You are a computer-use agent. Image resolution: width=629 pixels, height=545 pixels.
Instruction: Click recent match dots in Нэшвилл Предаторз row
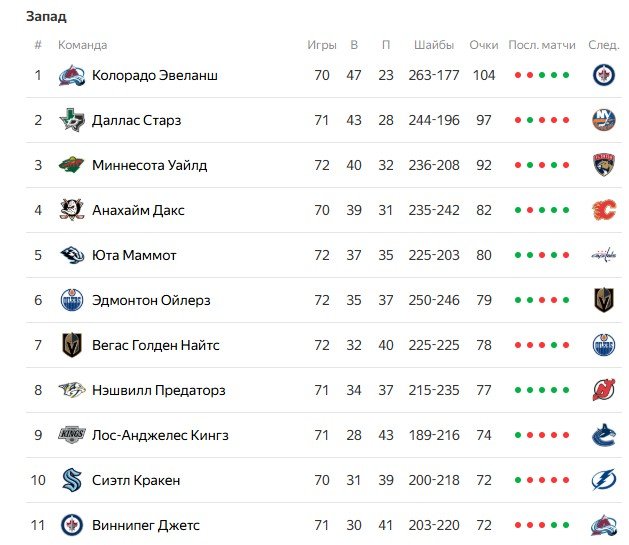(x=542, y=390)
